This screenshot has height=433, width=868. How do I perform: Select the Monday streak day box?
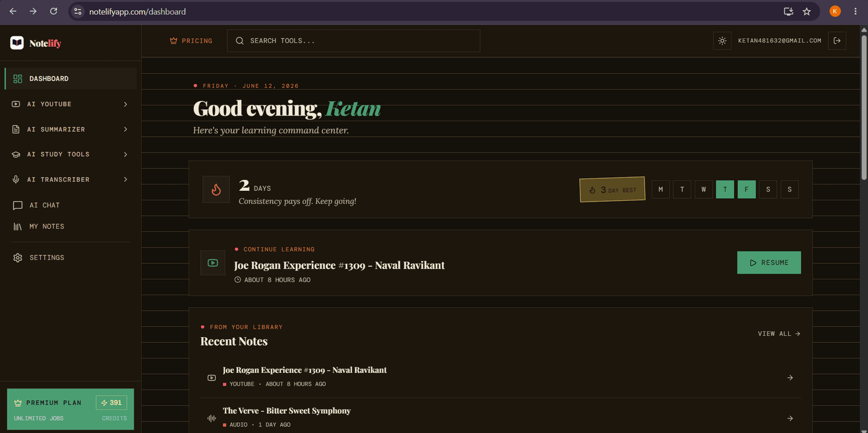point(660,189)
